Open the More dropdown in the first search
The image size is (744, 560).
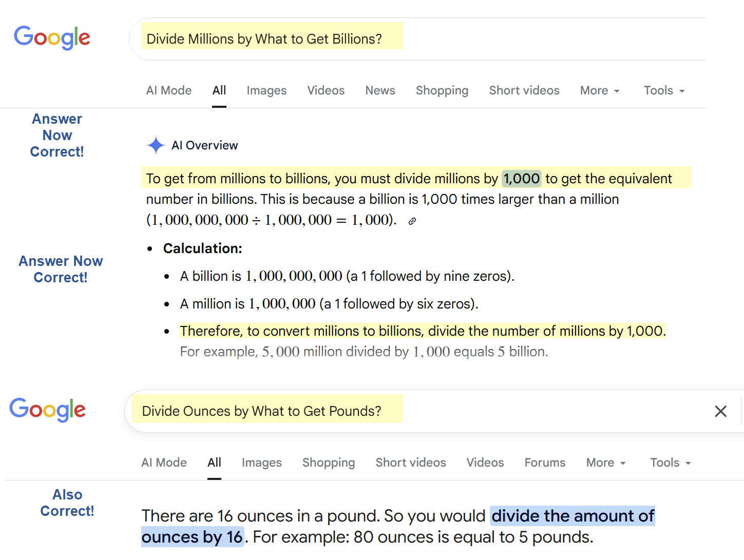[x=599, y=90]
